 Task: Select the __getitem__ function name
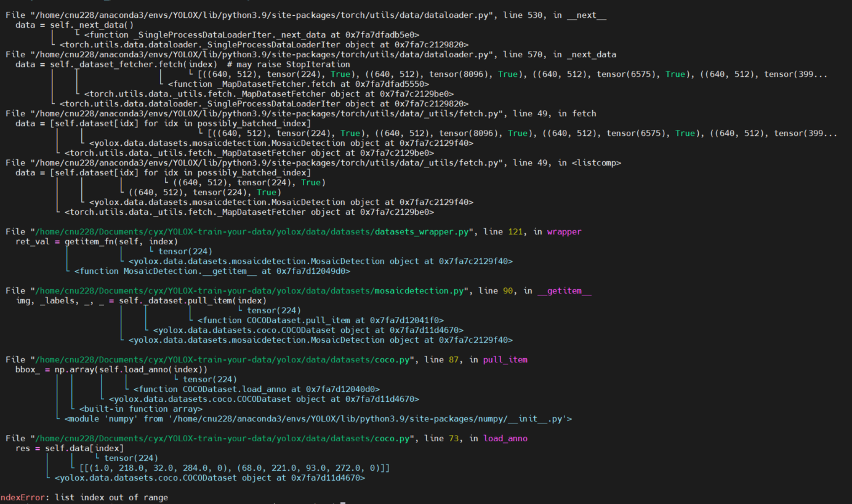click(564, 290)
